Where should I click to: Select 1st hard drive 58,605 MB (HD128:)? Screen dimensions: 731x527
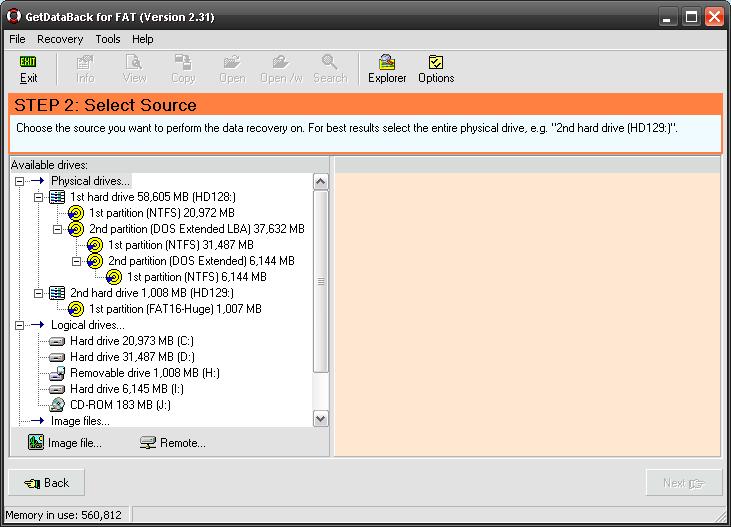(x=153, y=197)
